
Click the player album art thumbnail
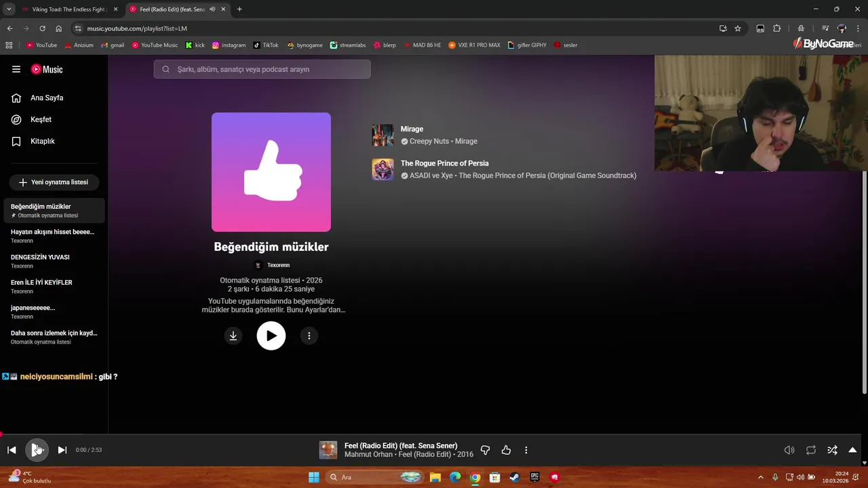click(x=328, y=450)
